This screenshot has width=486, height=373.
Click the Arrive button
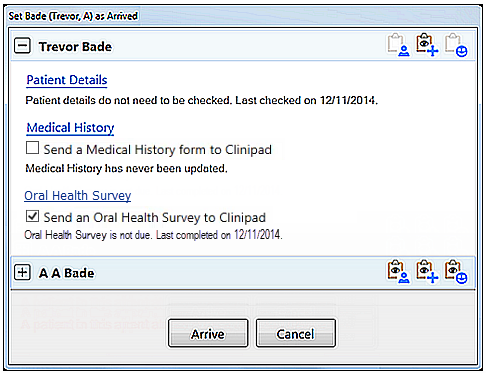coord(208,333)
